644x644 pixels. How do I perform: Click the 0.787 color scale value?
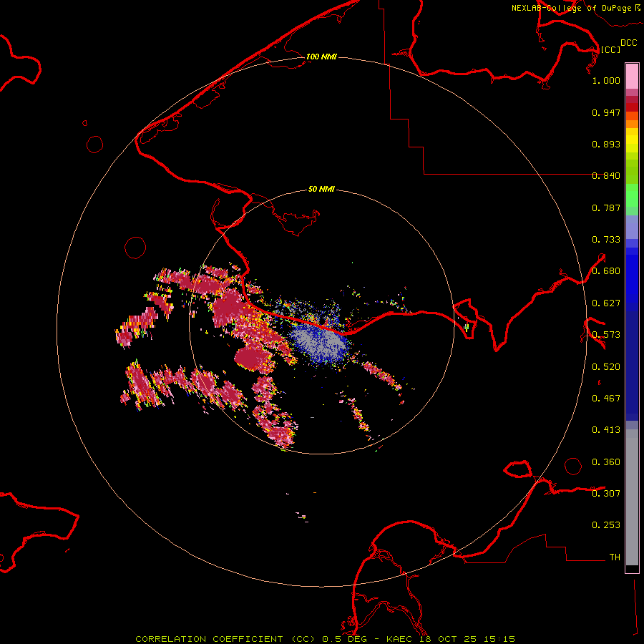[x=606, y=208]
